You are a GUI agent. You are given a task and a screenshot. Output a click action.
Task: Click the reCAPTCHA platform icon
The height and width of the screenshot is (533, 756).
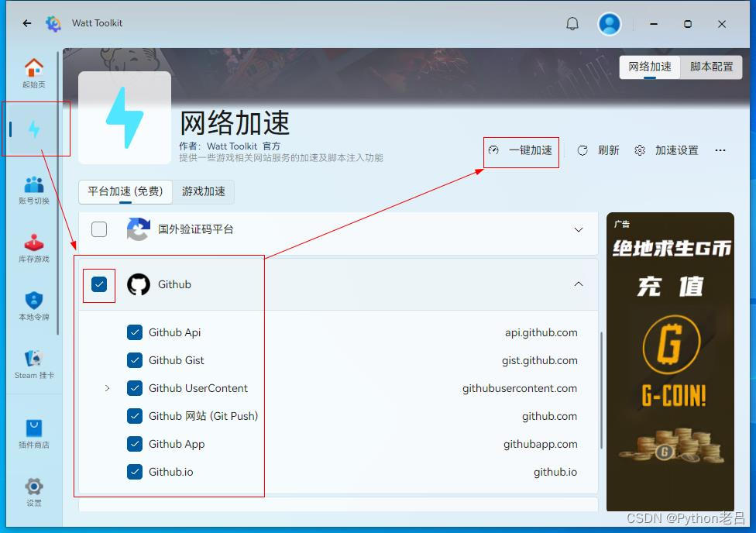(138, 229)
